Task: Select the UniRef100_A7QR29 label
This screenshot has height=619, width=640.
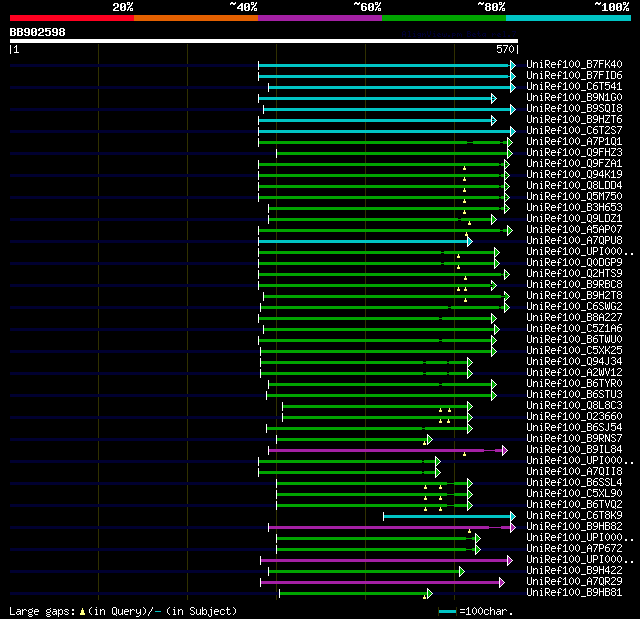Action: [574, 582]
